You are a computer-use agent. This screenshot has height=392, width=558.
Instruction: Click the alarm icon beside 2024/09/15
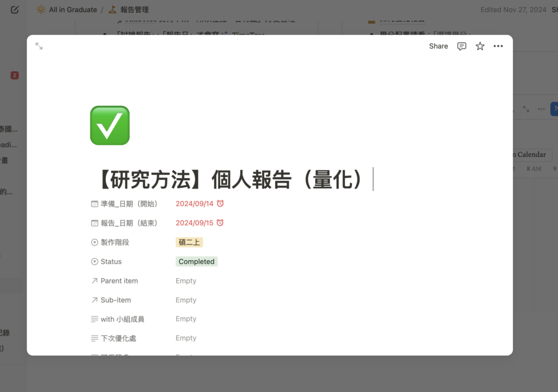tap(220, 223)
